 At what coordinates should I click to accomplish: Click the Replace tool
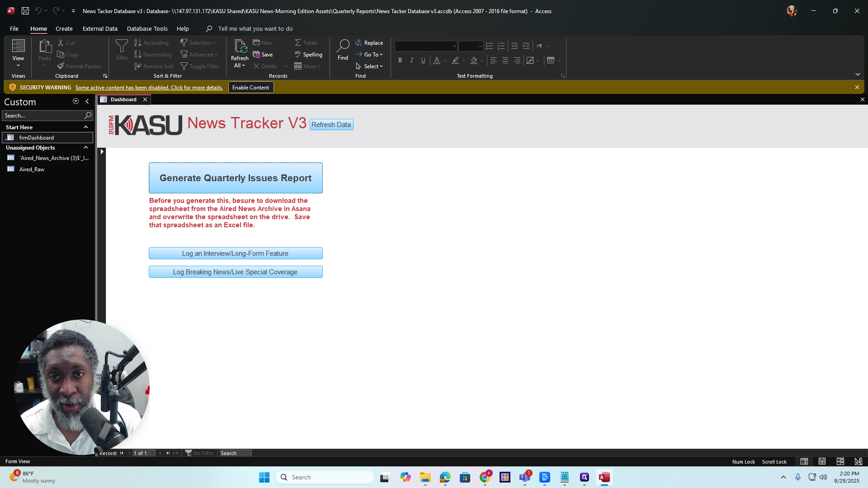tap(369, 42)
